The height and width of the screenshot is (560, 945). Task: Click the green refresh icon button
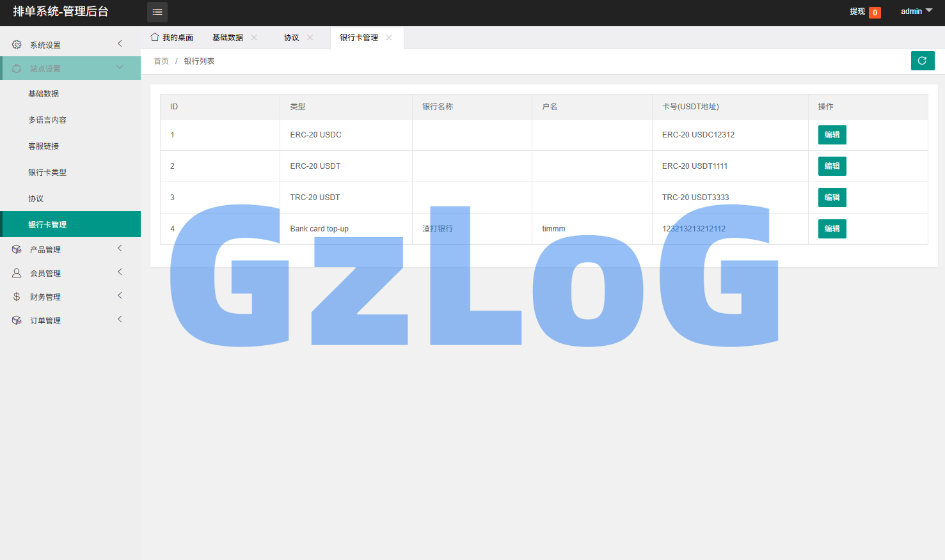(x=922, y=61)
